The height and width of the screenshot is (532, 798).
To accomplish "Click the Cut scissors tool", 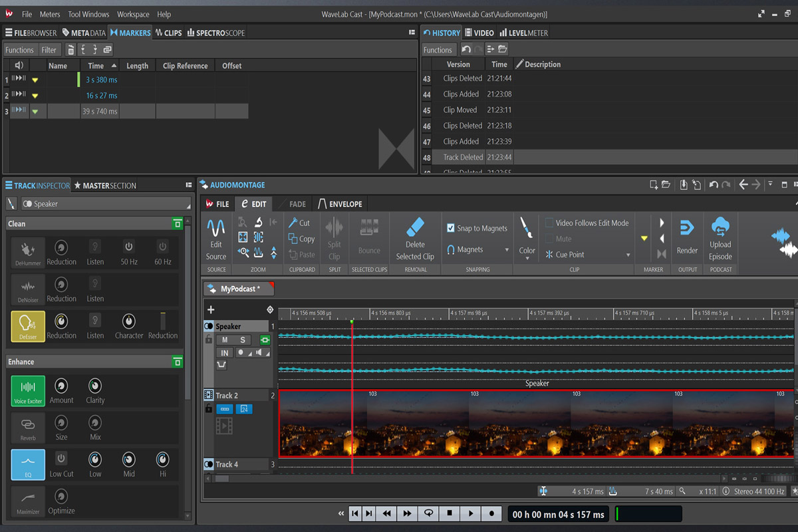I will tap(299, 223).
